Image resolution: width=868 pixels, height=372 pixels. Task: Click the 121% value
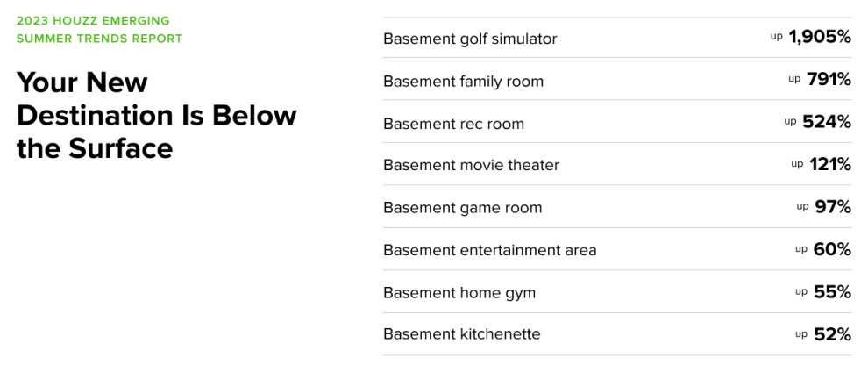click(x=830, y=164)
